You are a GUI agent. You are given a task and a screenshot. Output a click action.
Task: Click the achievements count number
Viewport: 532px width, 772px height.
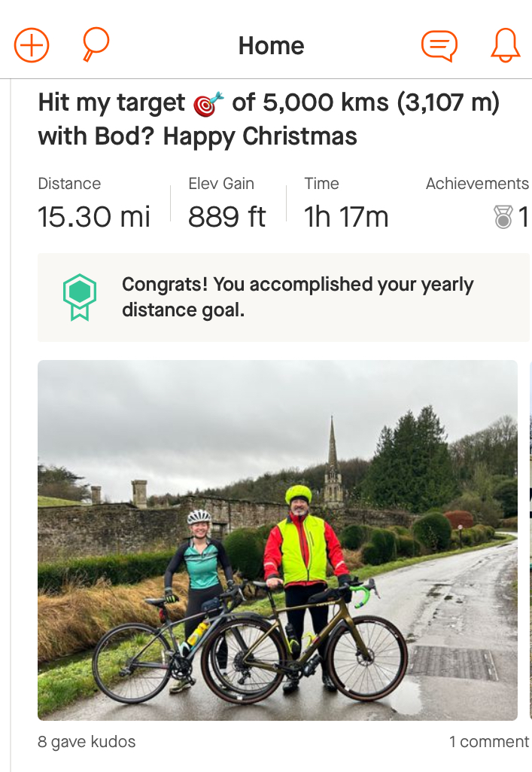tap(523, 218)
